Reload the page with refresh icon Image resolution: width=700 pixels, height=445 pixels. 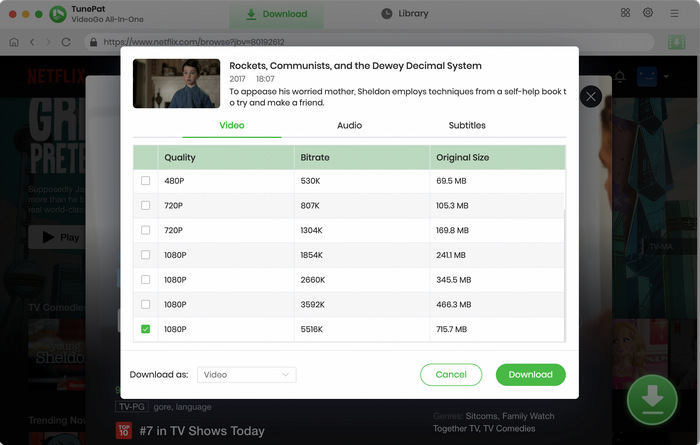(x=66, y=42)
